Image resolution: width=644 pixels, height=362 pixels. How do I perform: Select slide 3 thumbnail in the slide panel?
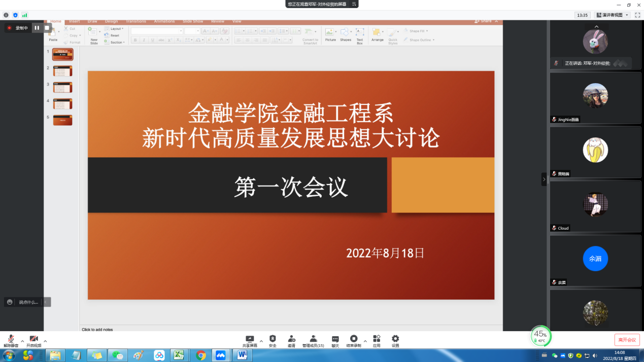pyautogui.click(x=62, y=87)
